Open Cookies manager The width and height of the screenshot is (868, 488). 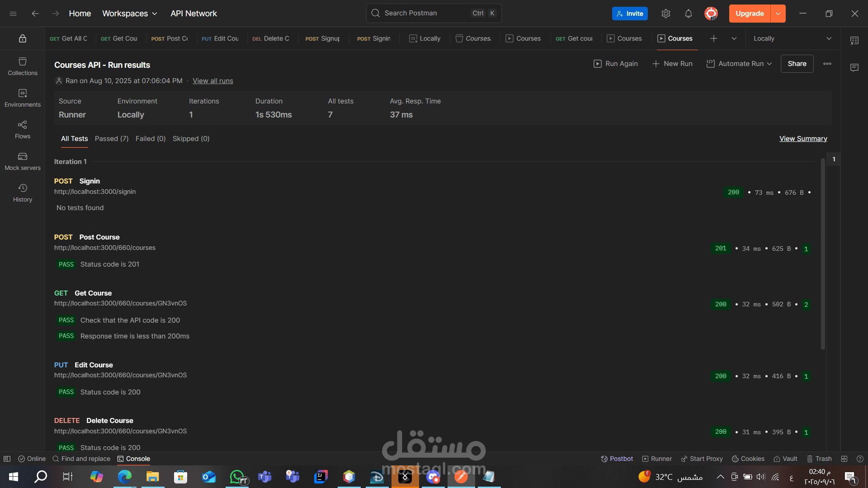(x=748, y=459)
